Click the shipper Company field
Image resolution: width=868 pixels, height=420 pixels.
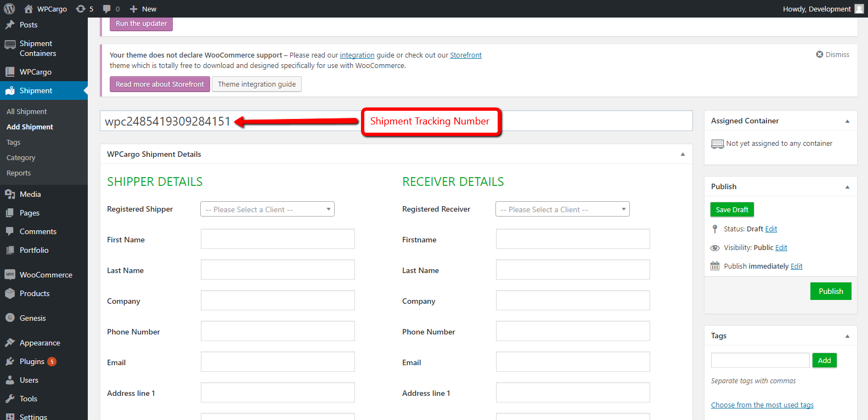(x=278, y=300)
